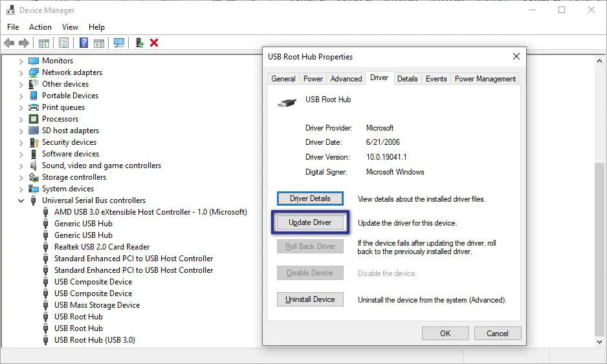The width and height of the screenshot is (607, 364).
Task: Click the Uninstall Device button
Action: [x=310, y=299]
